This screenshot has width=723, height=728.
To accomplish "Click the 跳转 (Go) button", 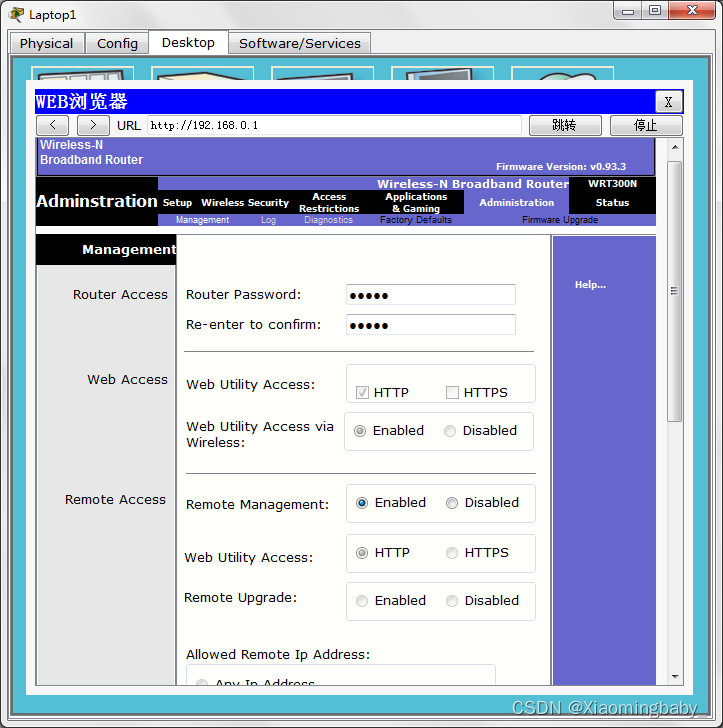I will coord(565,125).
